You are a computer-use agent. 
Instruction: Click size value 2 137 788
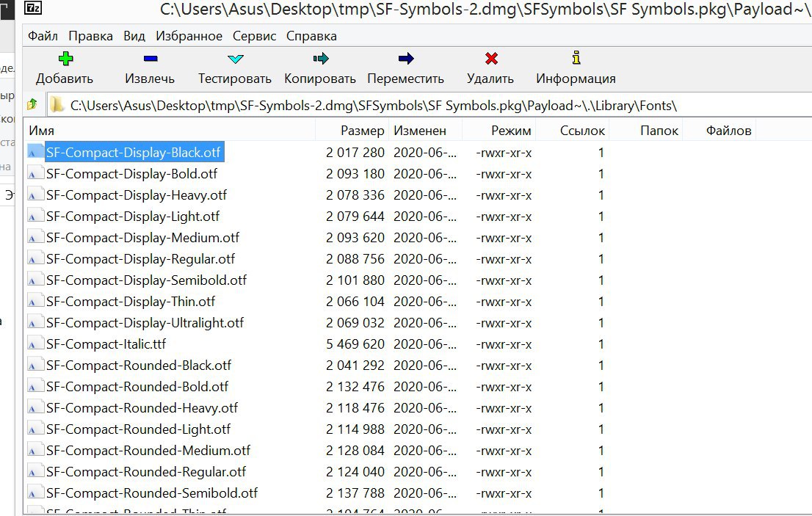coord(355,493)
